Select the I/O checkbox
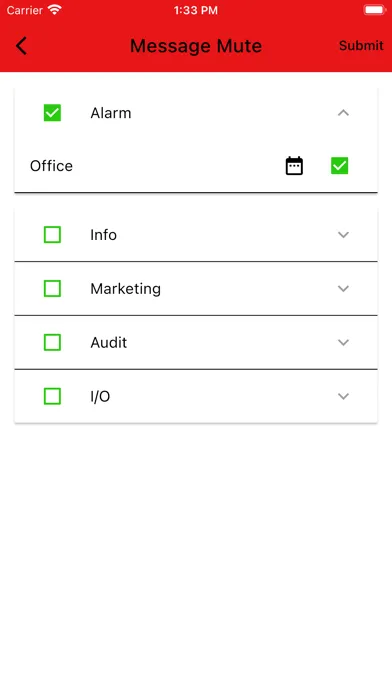 point(52,396)
